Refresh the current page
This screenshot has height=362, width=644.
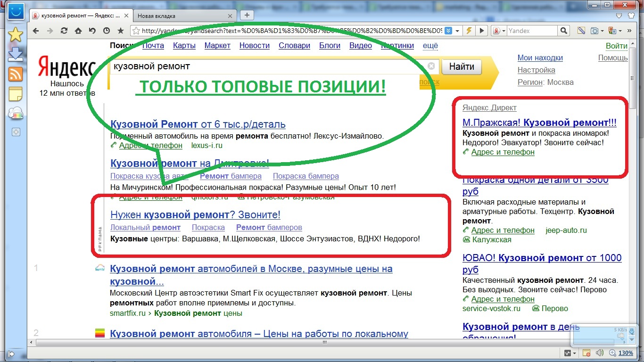pos(64,31)
